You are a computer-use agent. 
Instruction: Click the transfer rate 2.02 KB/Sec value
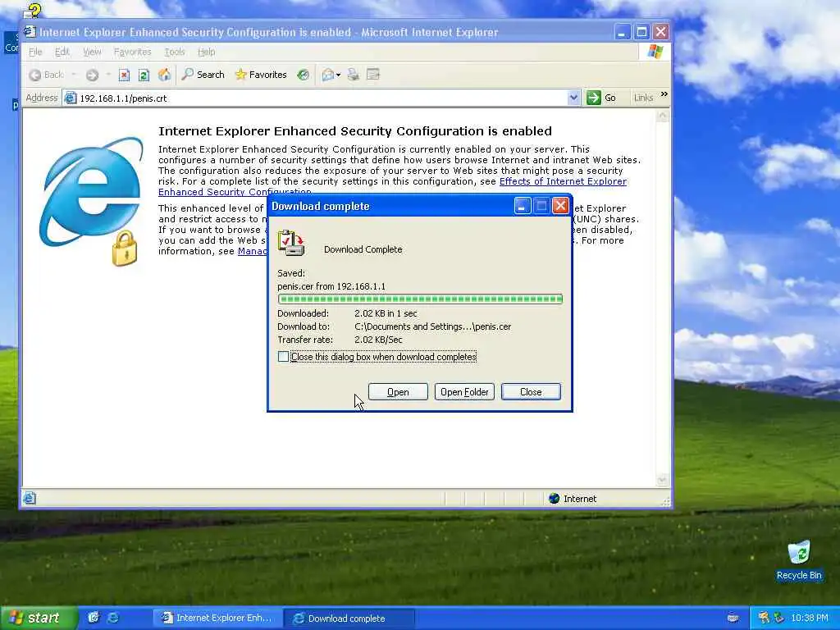pyautogui.click(x=378, y=340)
